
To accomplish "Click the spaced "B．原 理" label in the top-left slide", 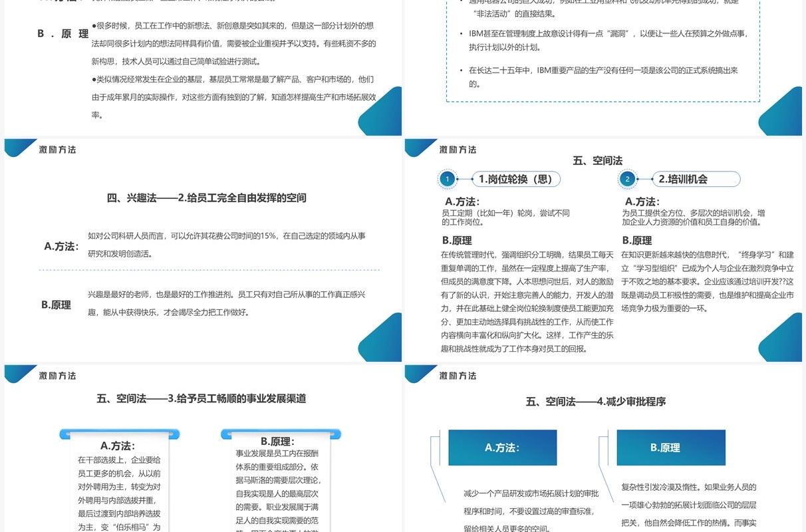I will point(63,34).
